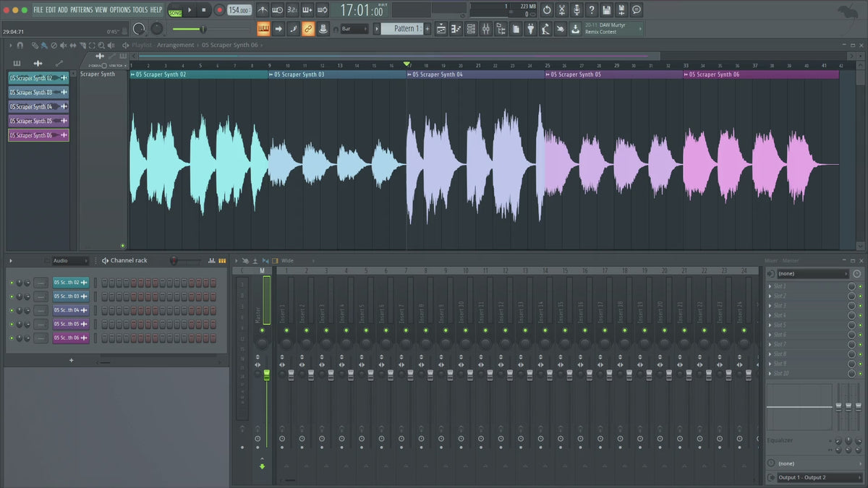Screen dimensions: 868x488
Task: Mute the 05 Sc..th 02 channel
Action: click(x=12, y=283)
